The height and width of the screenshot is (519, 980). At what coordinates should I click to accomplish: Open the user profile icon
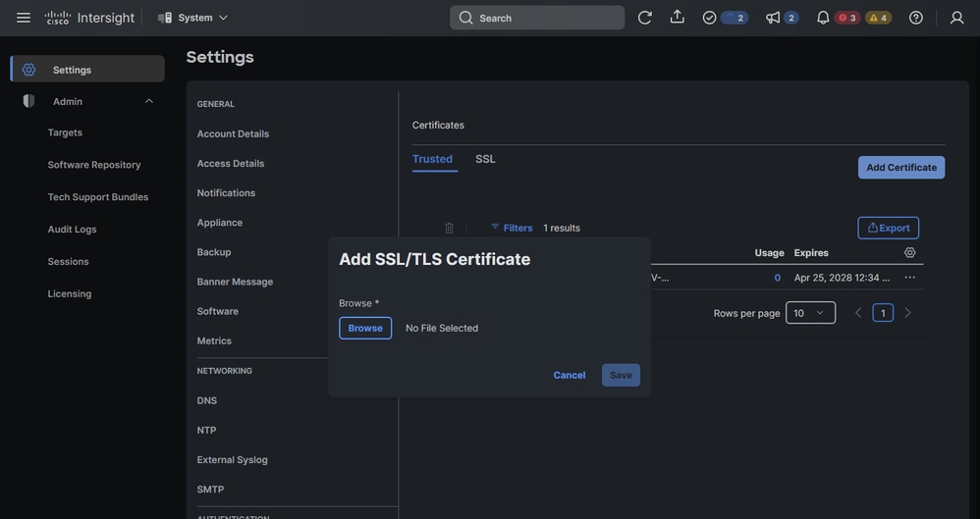(x=956, y=18)
